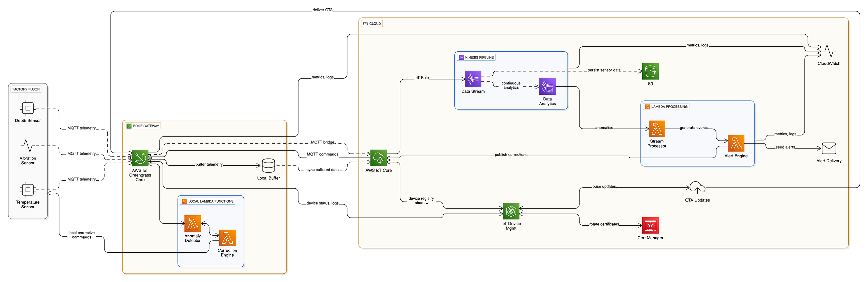Select 'metrics, logs' label leaving Edge Gateway
This screenshot has width=868, height=282.
322,77
